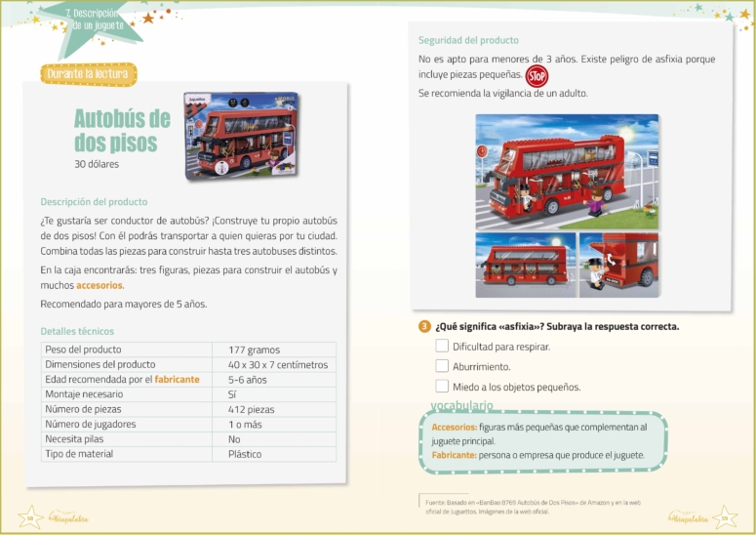Click the '¿Qué significa «asfixia»?' question text
The width and height of the screenshot is (756, 535).
pyautogui.click(x=490, y=327)
